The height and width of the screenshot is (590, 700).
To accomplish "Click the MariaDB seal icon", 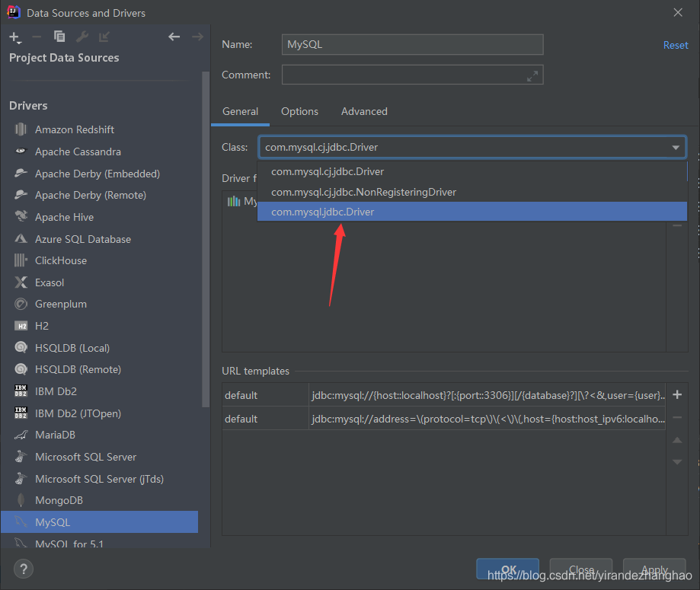I will point(21,435).
